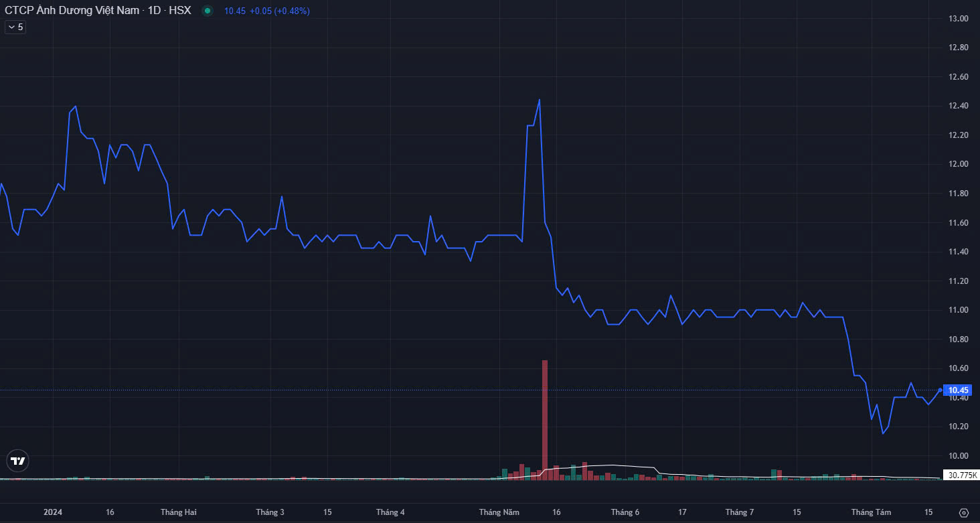The image size is (980, 523).
Task: Click symbol title CTCP Ánh Dương Việt Nam
Action: pyautogui.click(x=72, y=11)
